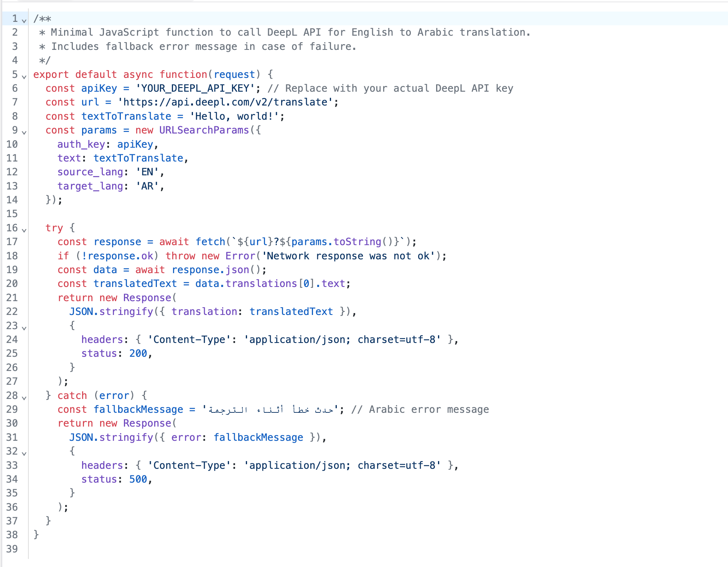This screenshot has height=567, width=728.
Task: Collapse the export default function fold
Action: point(24,76)
